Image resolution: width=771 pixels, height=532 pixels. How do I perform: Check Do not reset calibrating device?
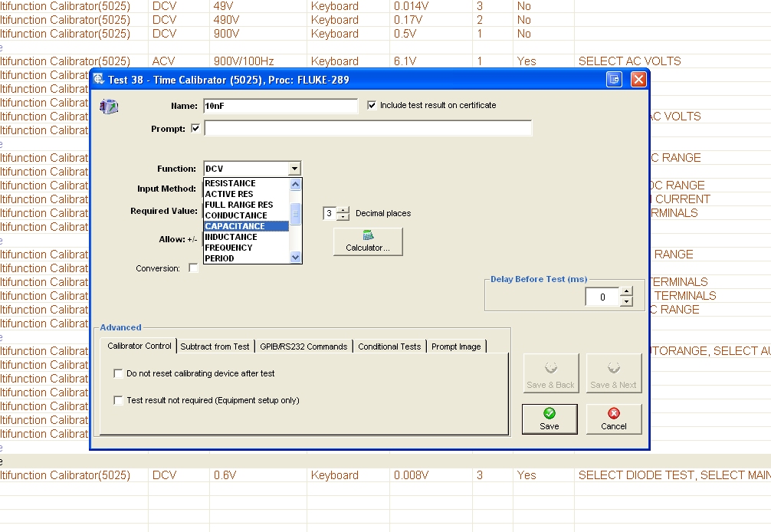coord(118,373)
